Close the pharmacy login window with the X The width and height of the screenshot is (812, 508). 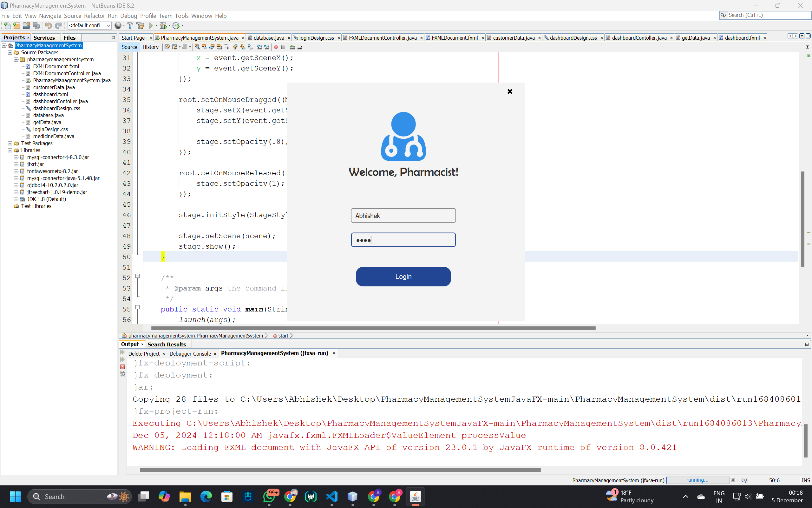click(510, 91)
